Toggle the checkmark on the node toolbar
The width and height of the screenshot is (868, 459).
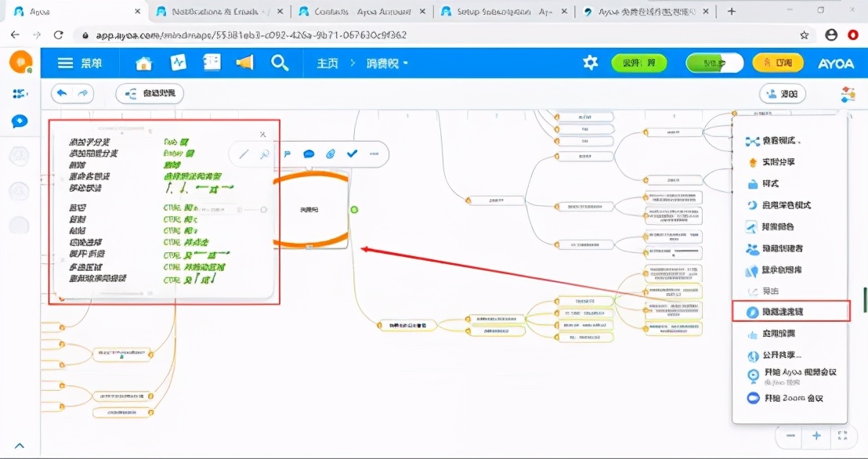352,154
